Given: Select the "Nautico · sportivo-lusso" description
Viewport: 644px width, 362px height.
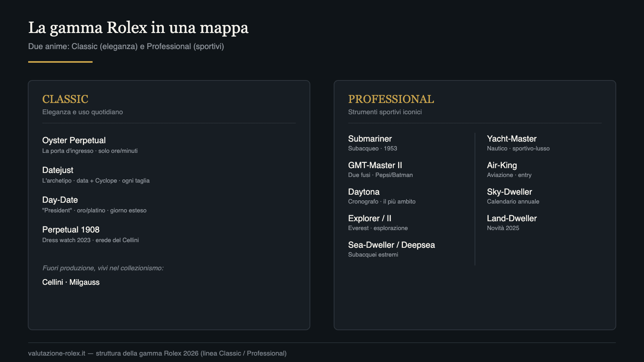Looking at the screenshot, I should click(518, 148).
